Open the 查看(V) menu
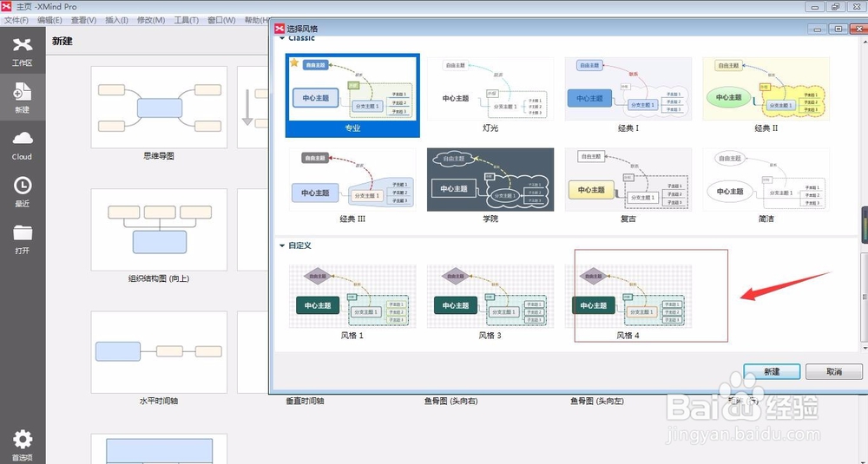Screen dimensions: 868x464 83,20
